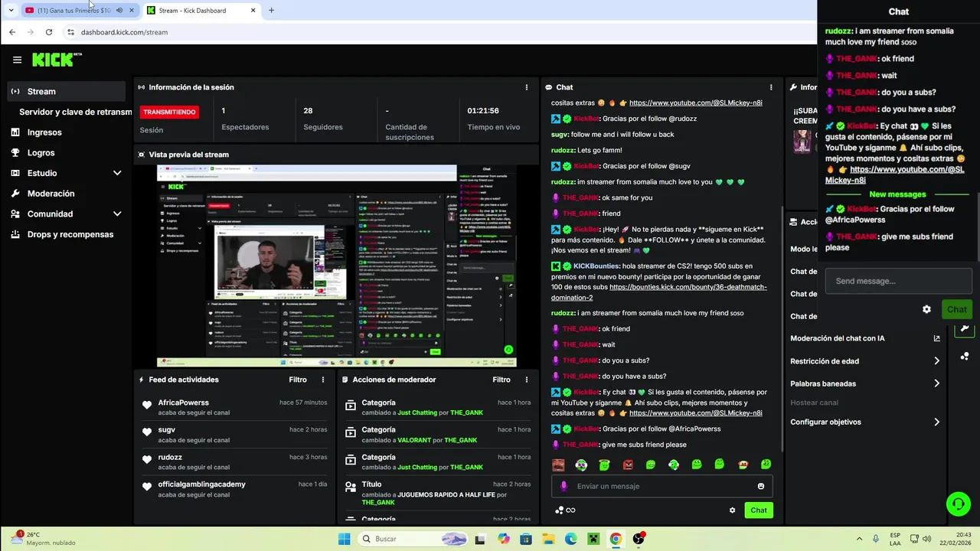Click the Enviar un mensaje input field

tap(662, 486)
